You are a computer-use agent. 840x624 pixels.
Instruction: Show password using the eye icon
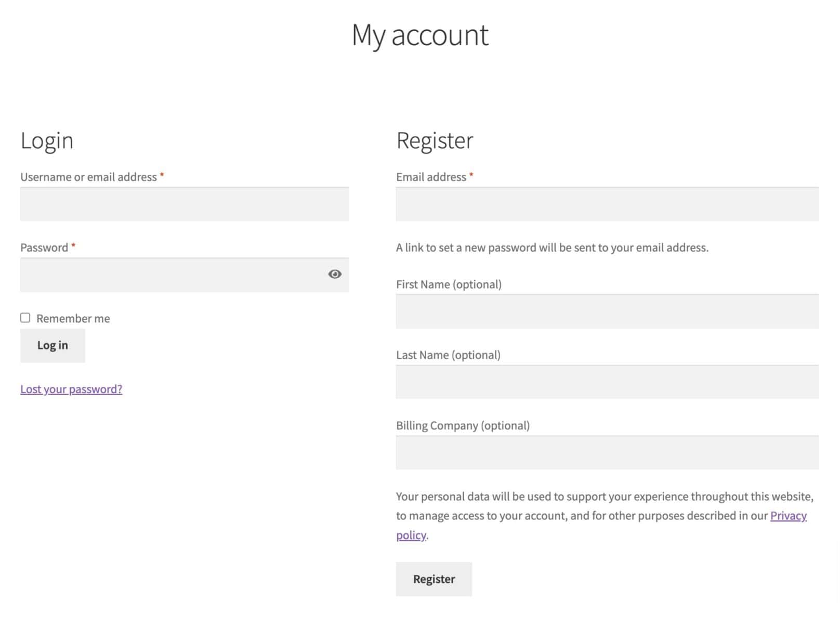pos(335,274)
